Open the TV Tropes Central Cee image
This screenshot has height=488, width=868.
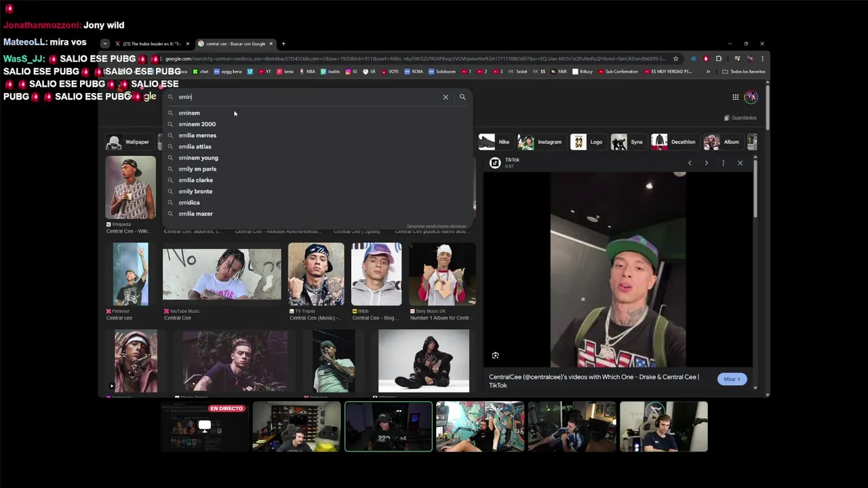(316, 274)
